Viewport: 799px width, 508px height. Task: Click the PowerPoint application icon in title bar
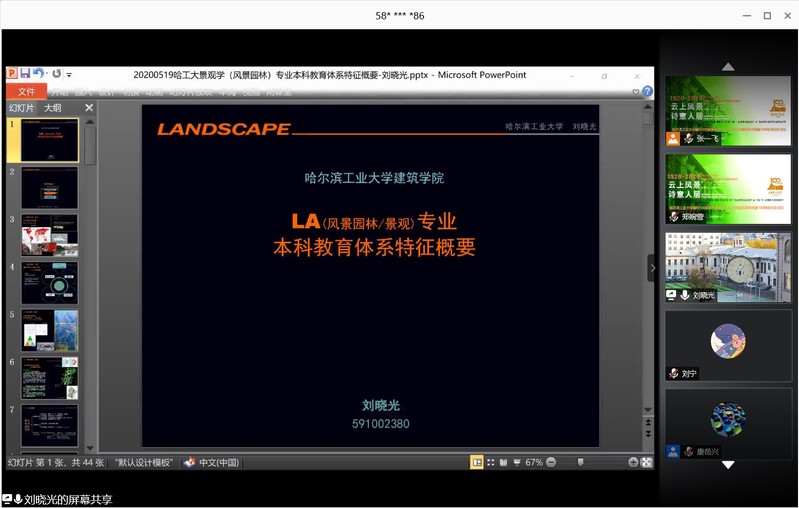click(12, 73)
